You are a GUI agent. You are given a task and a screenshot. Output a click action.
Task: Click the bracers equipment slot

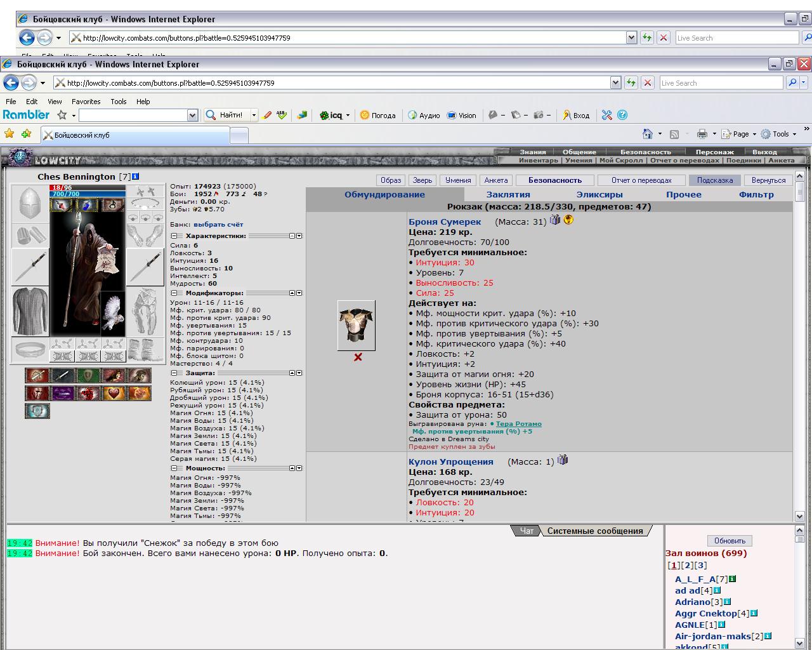[x=30, y=235]
